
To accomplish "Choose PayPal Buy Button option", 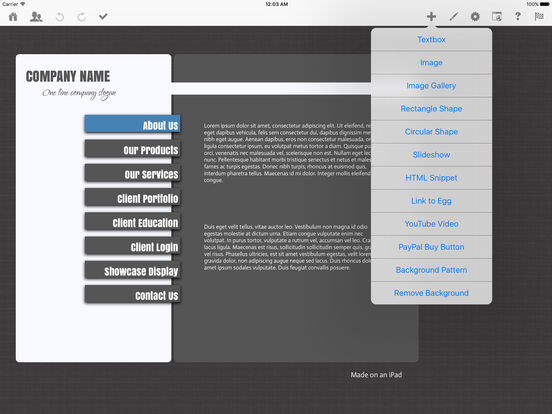I will [x=431, y=247].
